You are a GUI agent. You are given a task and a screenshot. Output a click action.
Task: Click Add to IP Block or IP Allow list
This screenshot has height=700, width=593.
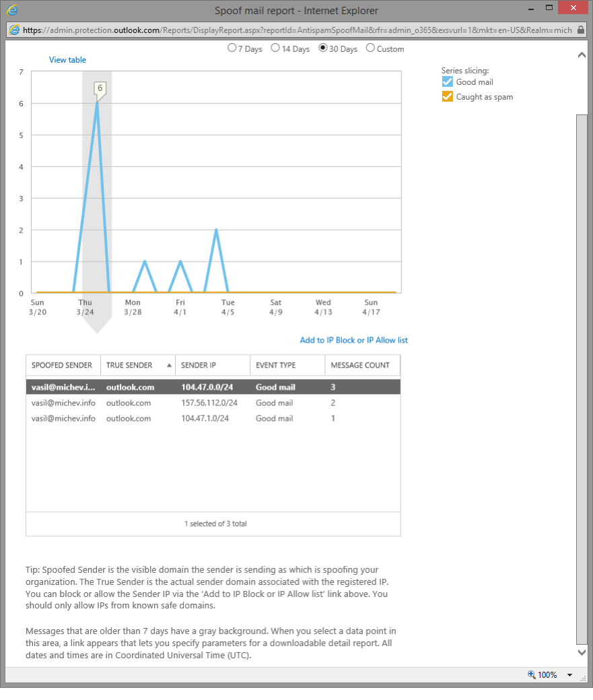[353, 340]
